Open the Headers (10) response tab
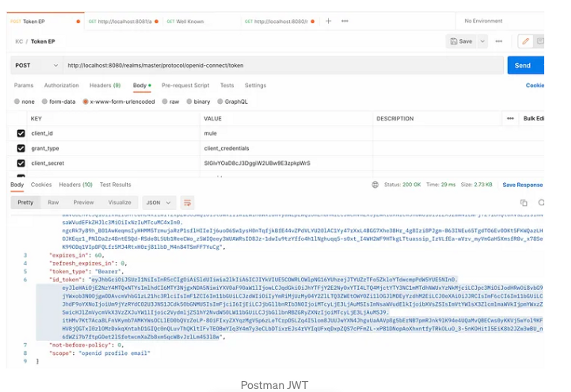Image resolution: width=571 pixels, height=392 pixels. tap(75, 184)
